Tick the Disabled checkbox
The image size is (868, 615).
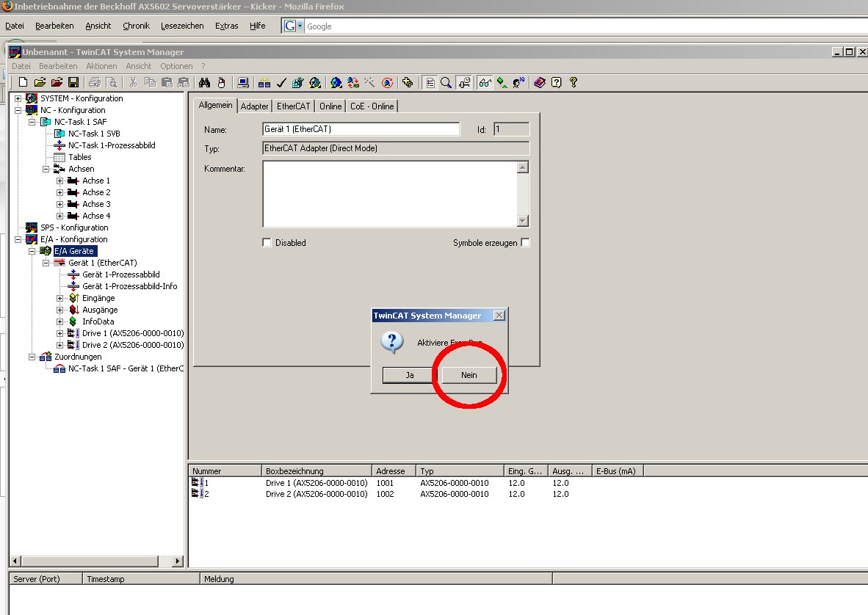coord(267,242)
